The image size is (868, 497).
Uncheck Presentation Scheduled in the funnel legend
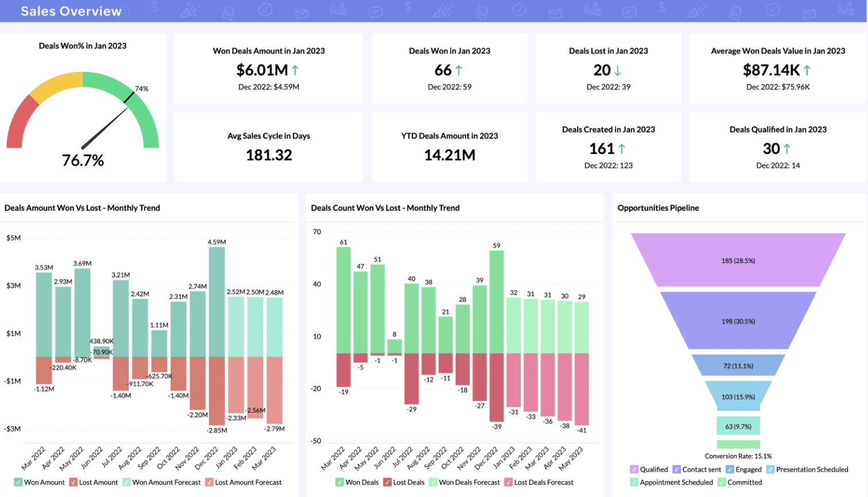[x=770, y=469]
